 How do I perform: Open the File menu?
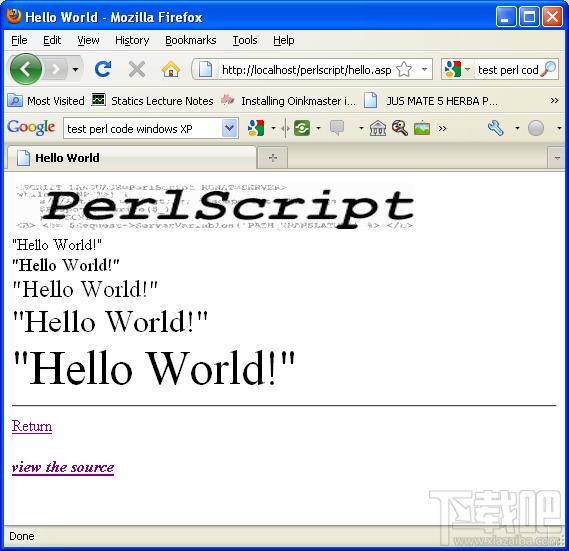click(x=19, y=40)
